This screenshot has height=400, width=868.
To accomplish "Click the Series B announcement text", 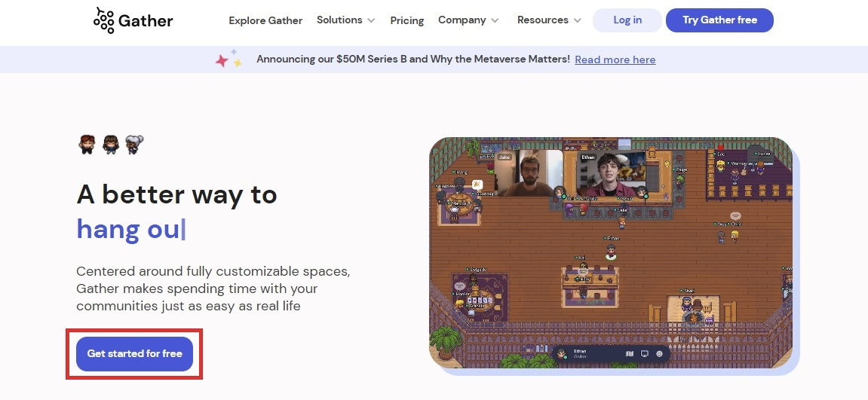I will click(x=413, y=59).
